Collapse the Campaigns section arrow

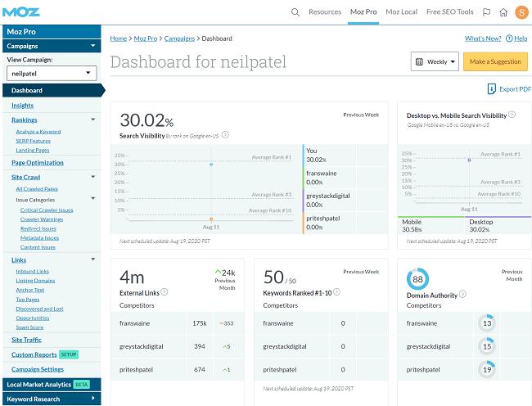(x=92, y=46)
